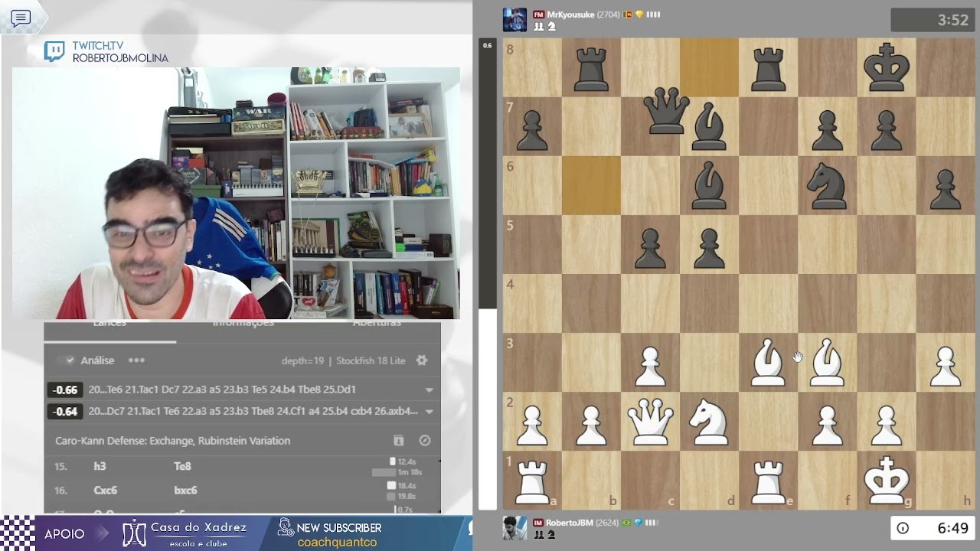Select the white bishop on e3

coord(768,362)
